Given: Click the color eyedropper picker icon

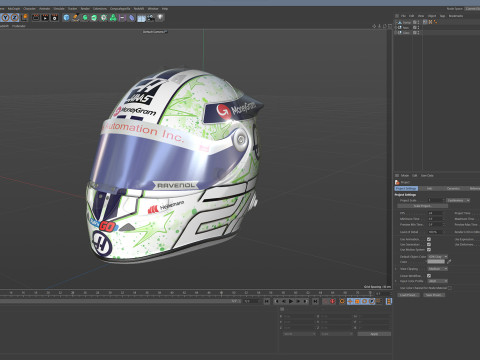Looking at the screenshot, I should pyautogui.click(x=449, y=262).
